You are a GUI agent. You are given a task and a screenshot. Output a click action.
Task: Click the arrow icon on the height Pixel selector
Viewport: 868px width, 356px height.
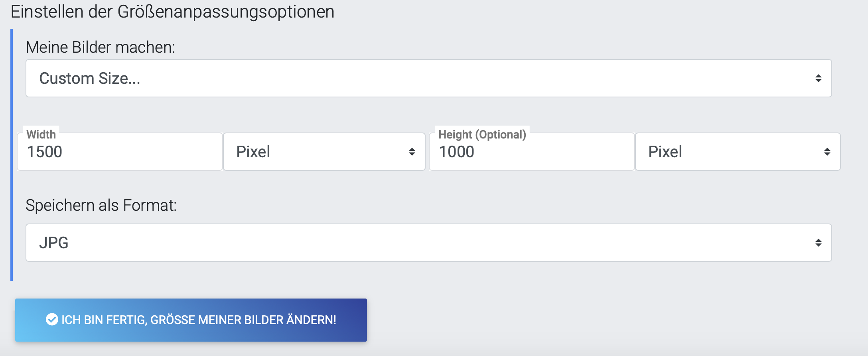click(x=827, y=152)
